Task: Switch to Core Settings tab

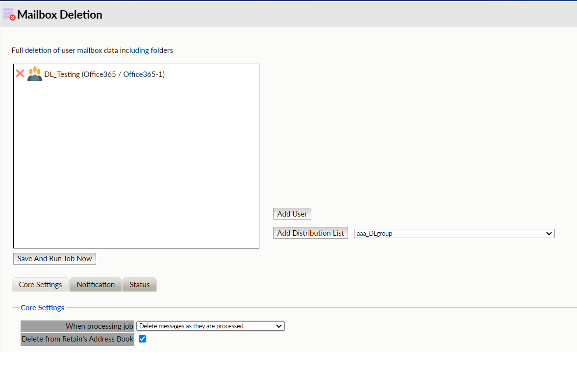Action: click(41, 285)
